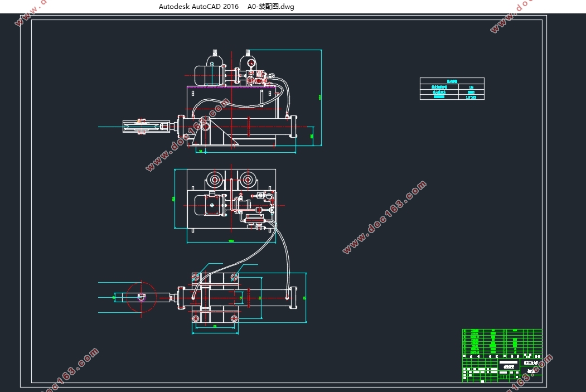Select the motor outline in the plan view
Image resolution: width=586 pixels, height=392 pixels.
(210, 205)
